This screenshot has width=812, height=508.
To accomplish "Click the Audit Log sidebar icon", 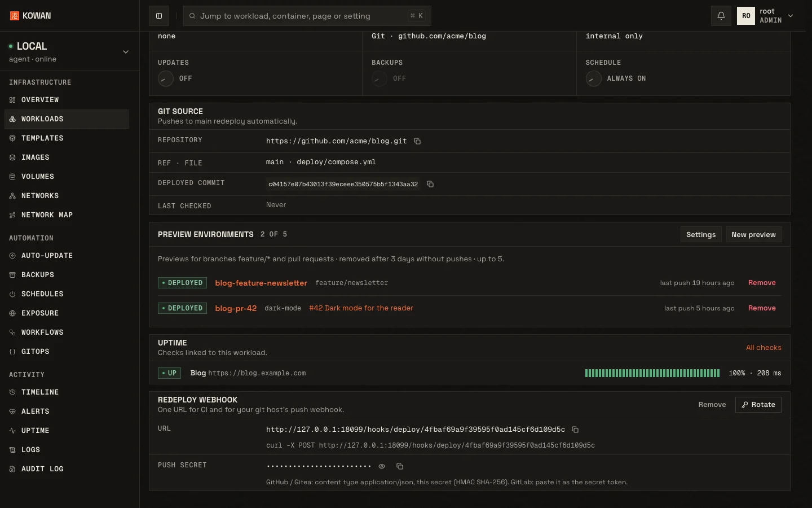I will pos(12,469).
